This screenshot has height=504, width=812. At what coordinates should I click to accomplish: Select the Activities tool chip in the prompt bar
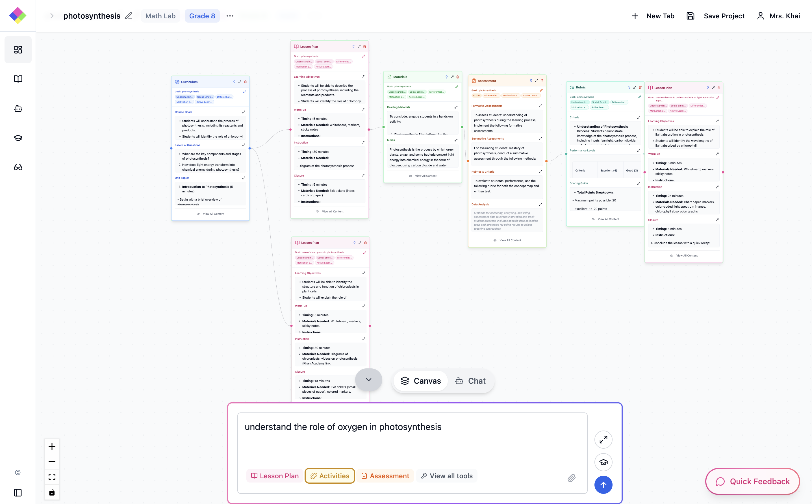tap(330, 476)
